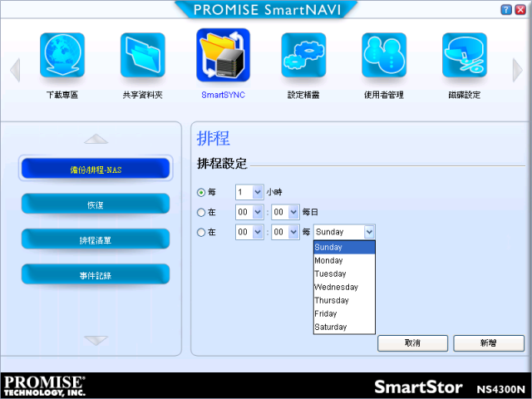
Task: Open the 事件記錄 sidebar button
Action: [x=96, y=274]
